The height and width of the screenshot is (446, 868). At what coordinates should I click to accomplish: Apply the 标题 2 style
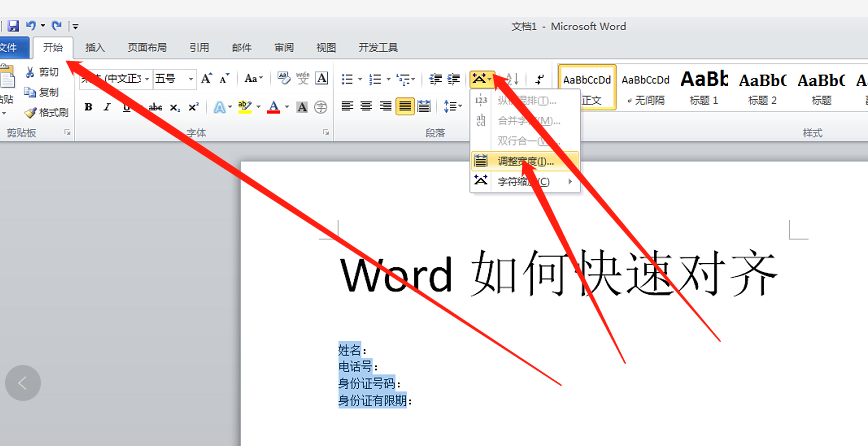(x=762, y=87)
